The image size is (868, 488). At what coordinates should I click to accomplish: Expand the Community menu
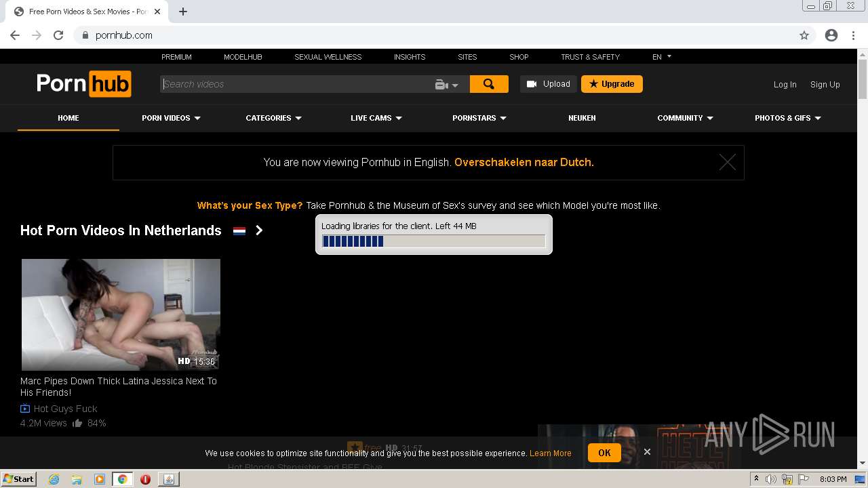pos(685,118)
